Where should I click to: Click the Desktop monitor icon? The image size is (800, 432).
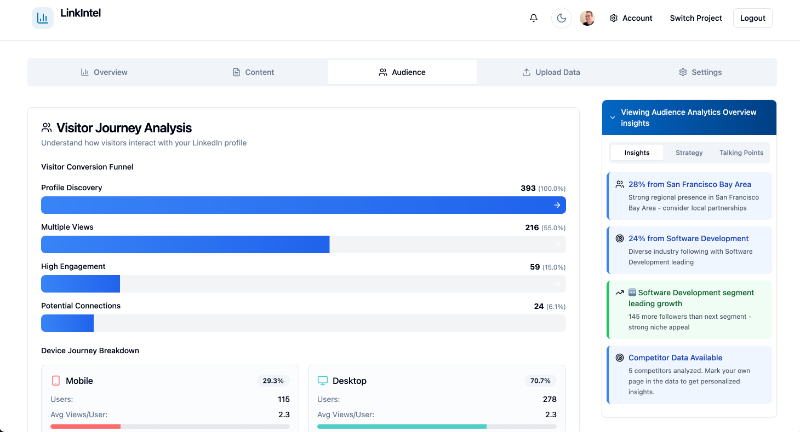tap(323, 381)
